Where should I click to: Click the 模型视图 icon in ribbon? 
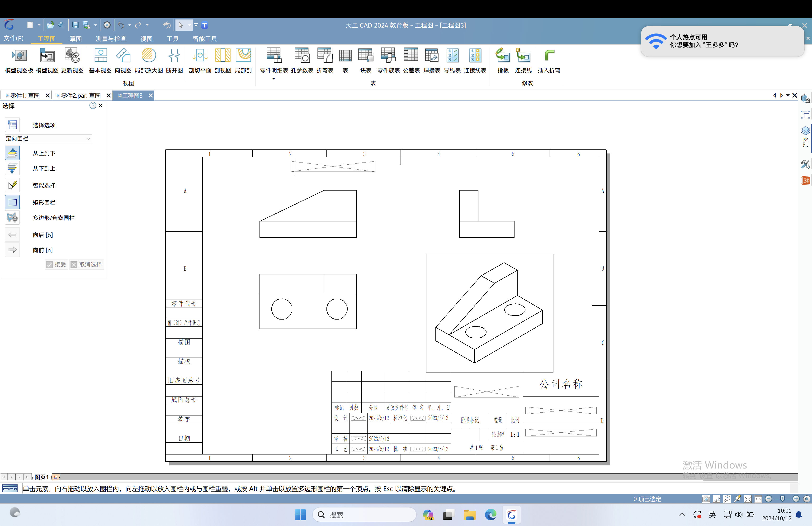coord(47,61)
